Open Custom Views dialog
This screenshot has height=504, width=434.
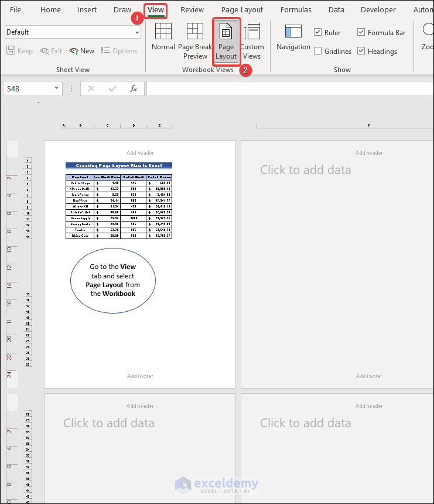tap(252, 41)
